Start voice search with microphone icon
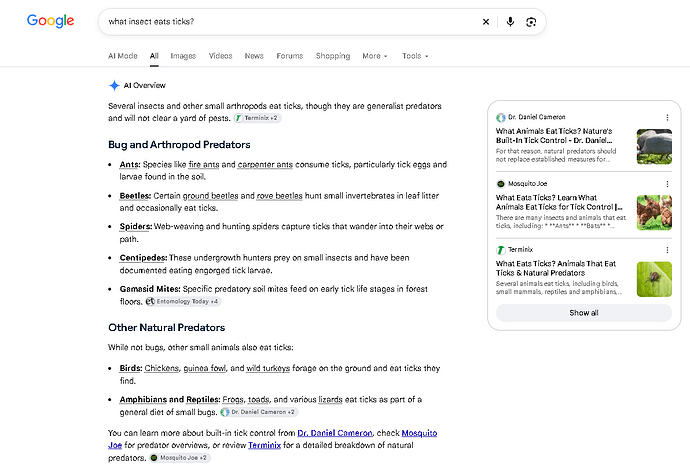Viewport: 690px width, 470px height. 510,22
